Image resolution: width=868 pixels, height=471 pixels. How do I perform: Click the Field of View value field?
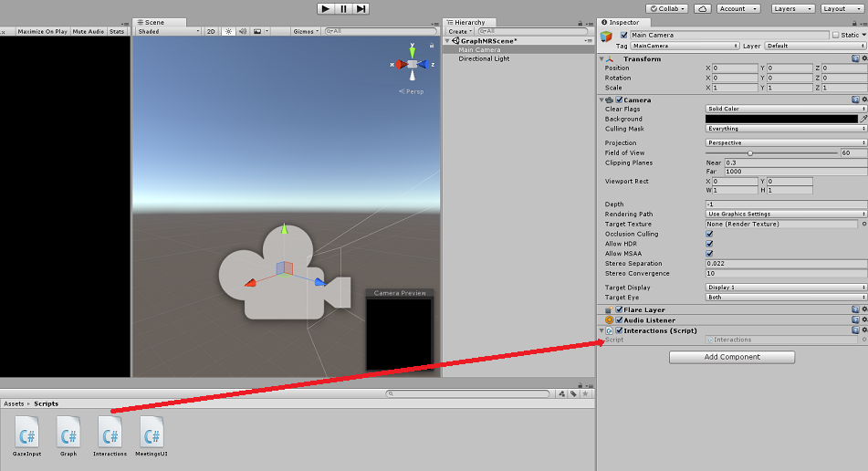[x=853, y=153]
